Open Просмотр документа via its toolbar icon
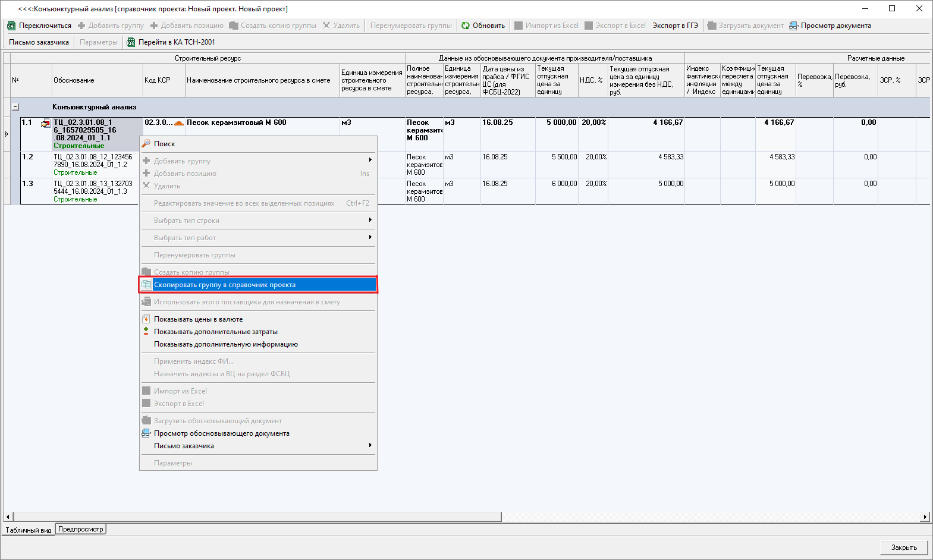This screenshot has height=560, width=933. 794,26
